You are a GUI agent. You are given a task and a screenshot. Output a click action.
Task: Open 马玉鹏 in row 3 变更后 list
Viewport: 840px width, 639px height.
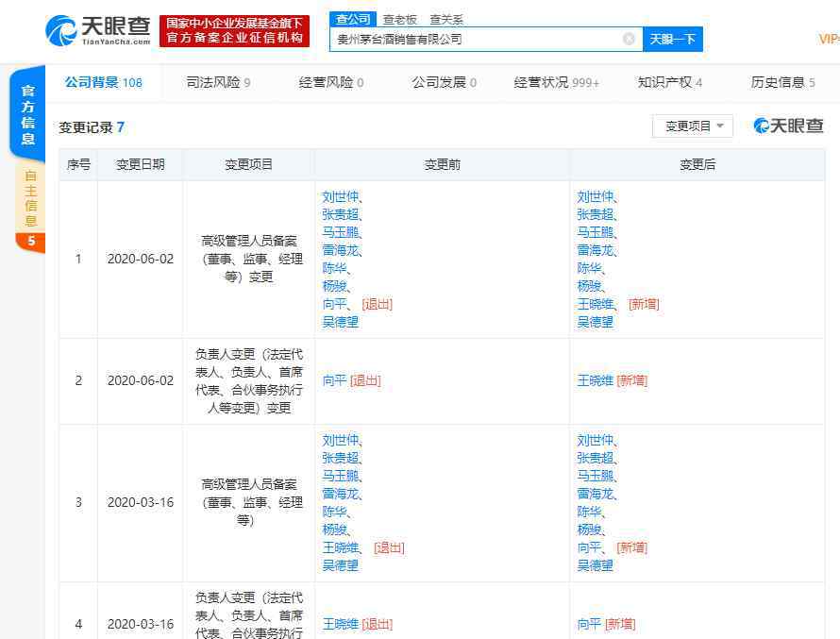pyautogui.click(x=595, y=476)
